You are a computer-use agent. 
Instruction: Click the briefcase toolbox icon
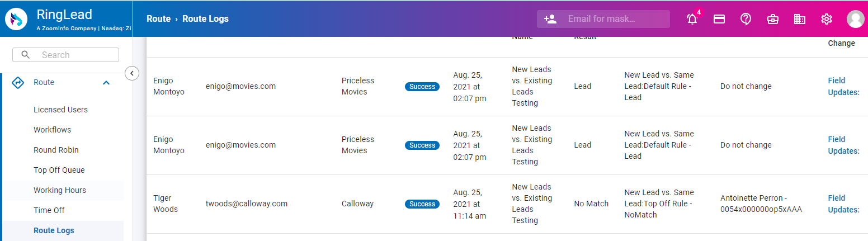click(773, 19)
